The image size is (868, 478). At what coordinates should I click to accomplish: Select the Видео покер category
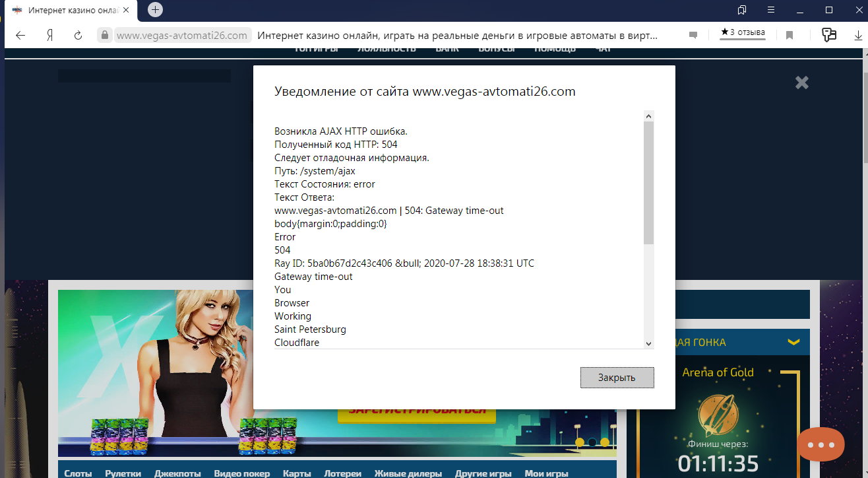pyautogui.click(x=242, y=473)
